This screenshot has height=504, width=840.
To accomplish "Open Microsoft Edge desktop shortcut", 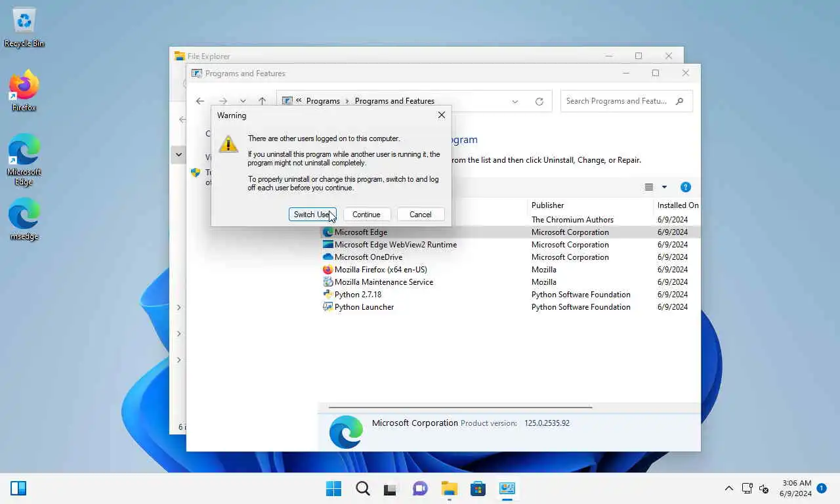I will pyautogui.click(x=24, y=159).
